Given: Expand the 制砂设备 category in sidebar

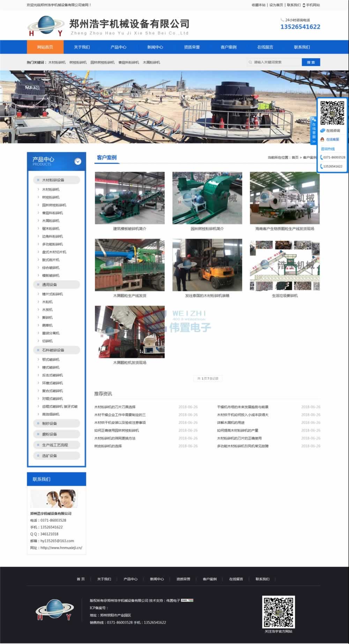Looking at the screenshot, I should pyautogui.click(x=50, y=424).
